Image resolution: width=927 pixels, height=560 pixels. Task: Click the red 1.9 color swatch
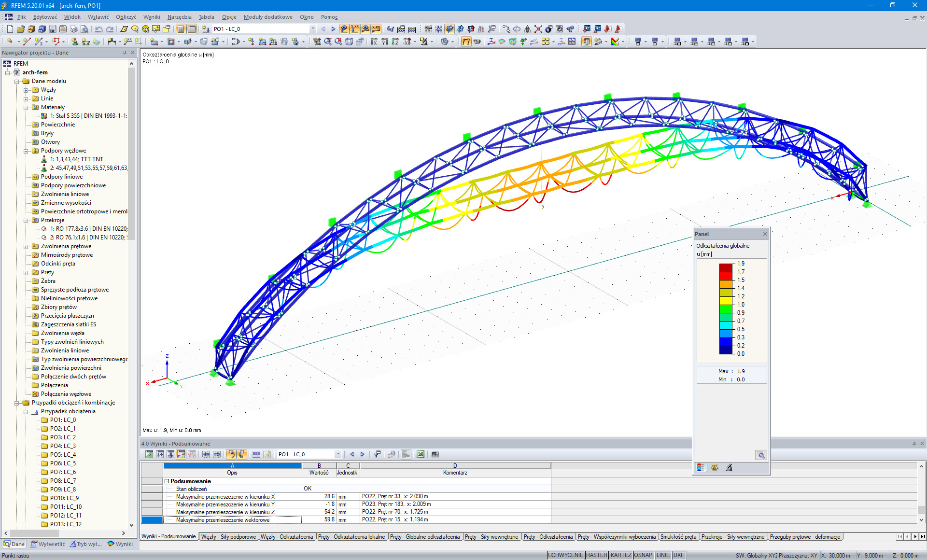pyautogui.click(x=726, y=267)
